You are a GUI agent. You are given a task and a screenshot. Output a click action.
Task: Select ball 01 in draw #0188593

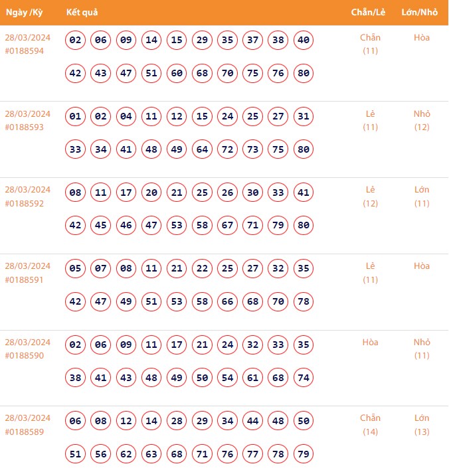click(76, 117)
